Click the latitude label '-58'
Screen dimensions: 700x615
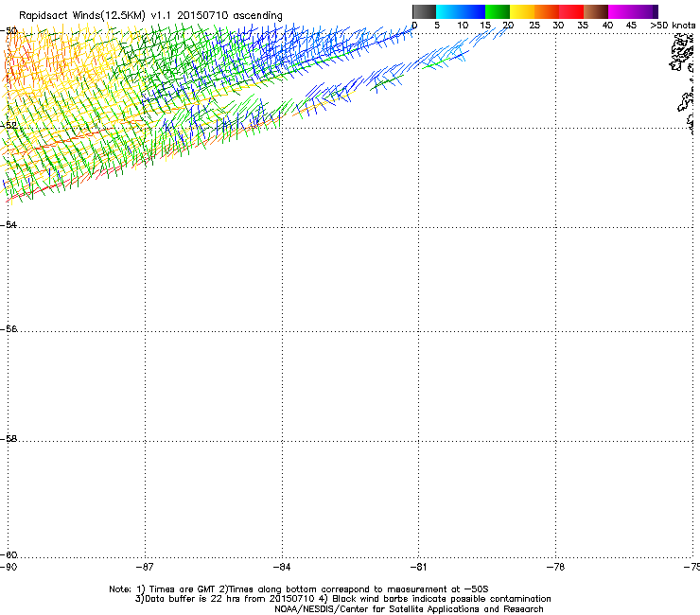point(9,439)
